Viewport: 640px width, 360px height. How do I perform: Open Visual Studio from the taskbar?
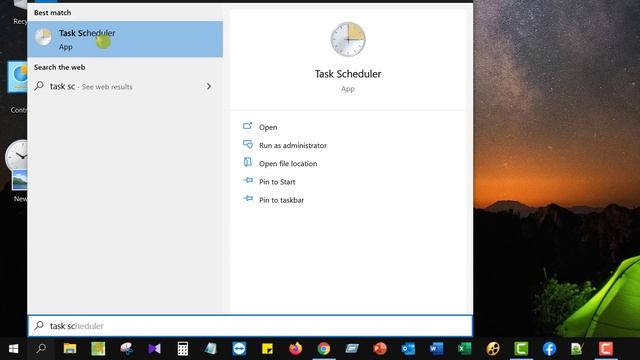click(154, 349)
